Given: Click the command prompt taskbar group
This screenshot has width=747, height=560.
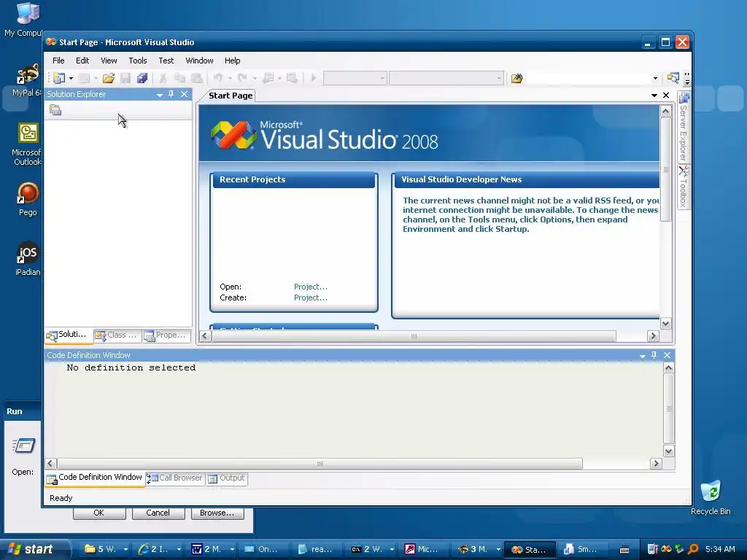Looking at the screenshot, I should (x=373, y=550).
